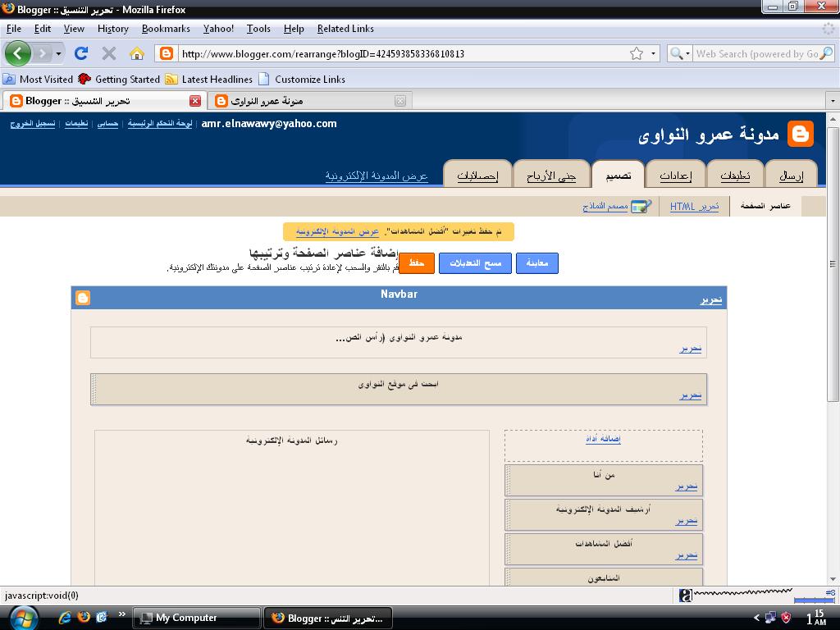
Task: Click عرض المدونة الإلكترونية link in the yellow notice
Action: tap(337, 231)
